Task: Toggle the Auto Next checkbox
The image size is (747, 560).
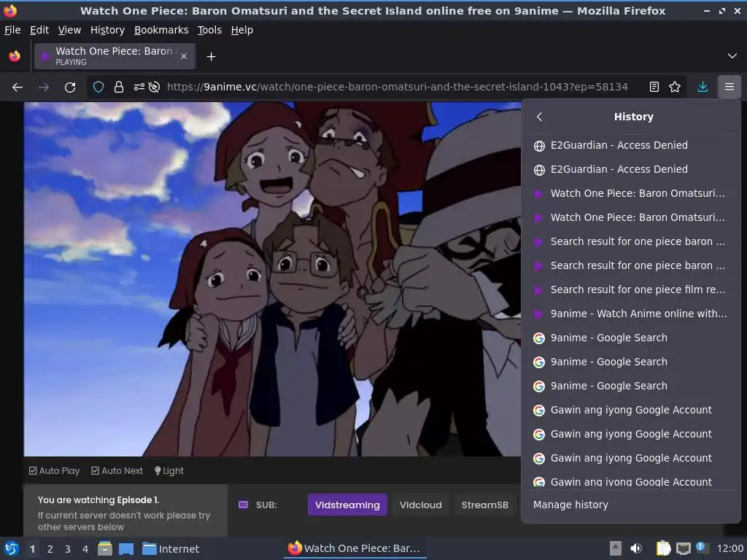Action: (x=117, y=470)
